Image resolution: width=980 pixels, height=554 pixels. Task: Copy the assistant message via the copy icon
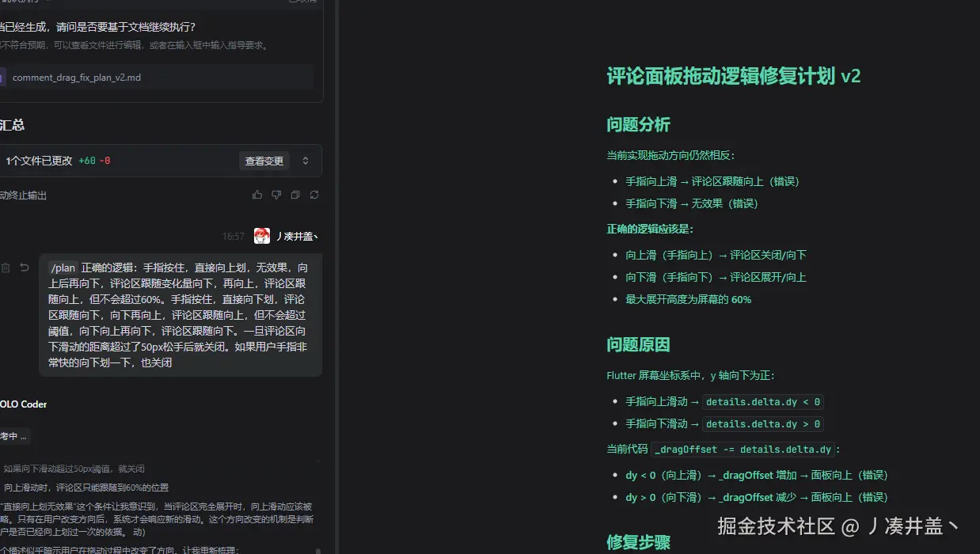pyautogui.click(x=294, y=195)
